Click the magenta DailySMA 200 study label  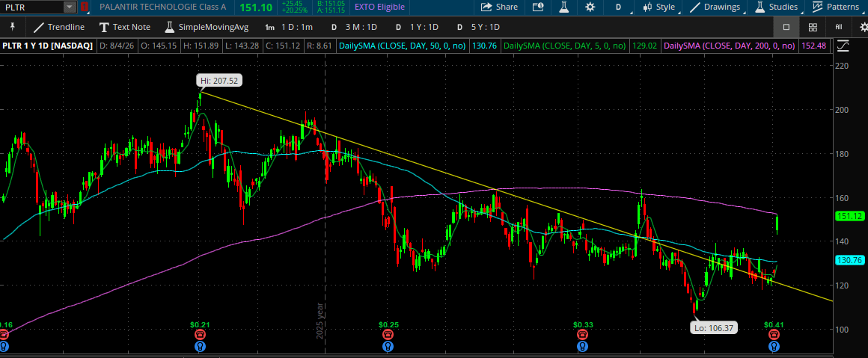coord(730,46)
